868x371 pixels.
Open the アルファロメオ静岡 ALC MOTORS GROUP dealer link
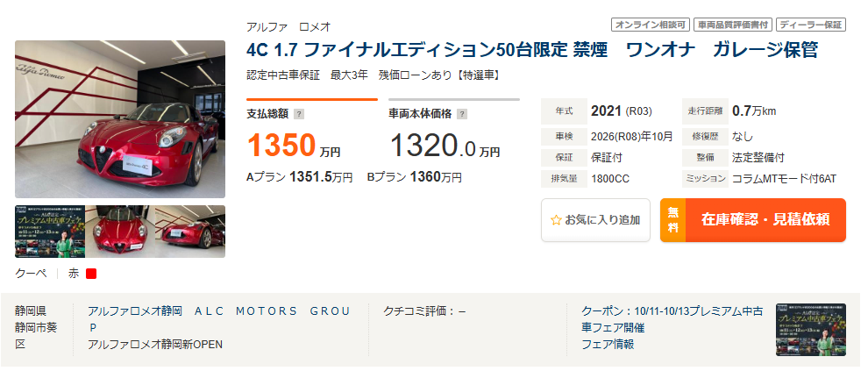click(x=218, y=318)
